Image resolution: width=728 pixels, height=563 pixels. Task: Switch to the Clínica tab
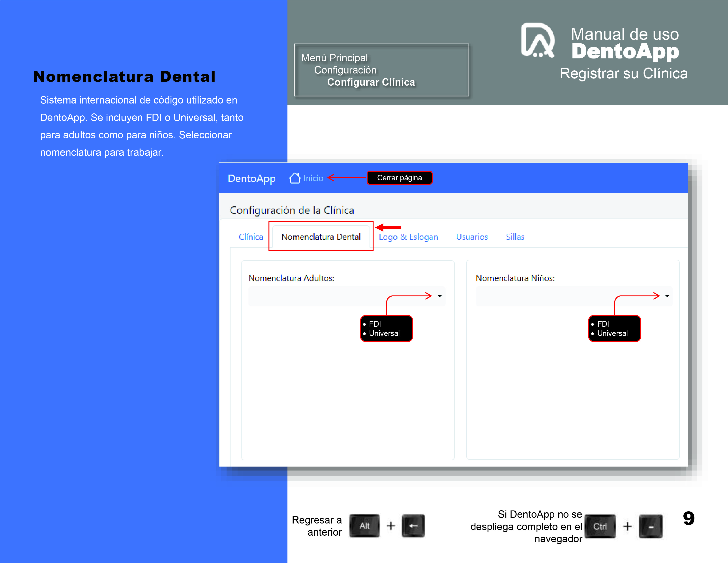[x=251, y=237]
